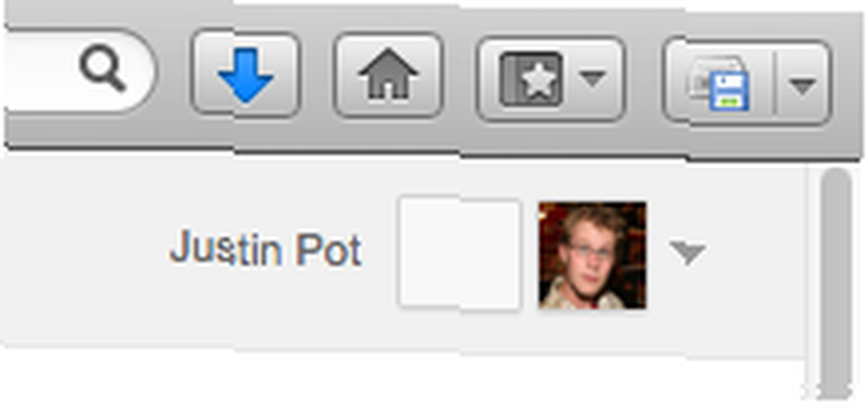This screenshot has width=868, height=408.
Task: Click Justin Pot's profile photo
Action: [592, 255]
